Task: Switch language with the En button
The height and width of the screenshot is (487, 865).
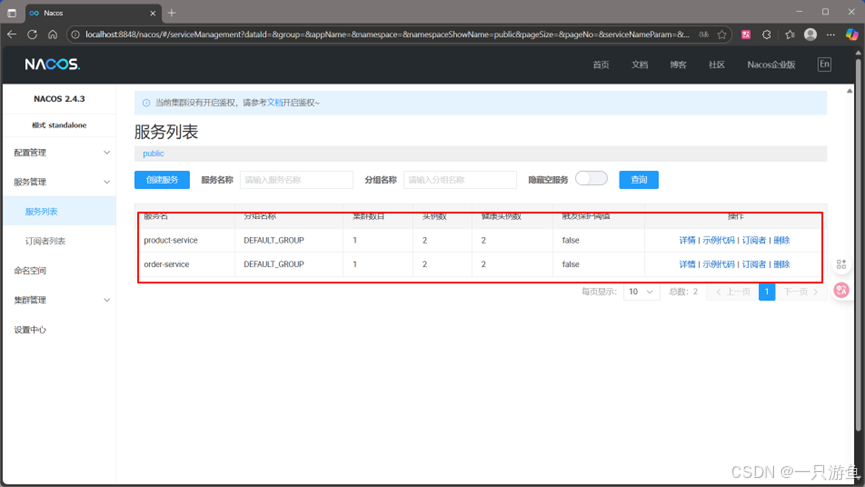Action: [824, 64]
